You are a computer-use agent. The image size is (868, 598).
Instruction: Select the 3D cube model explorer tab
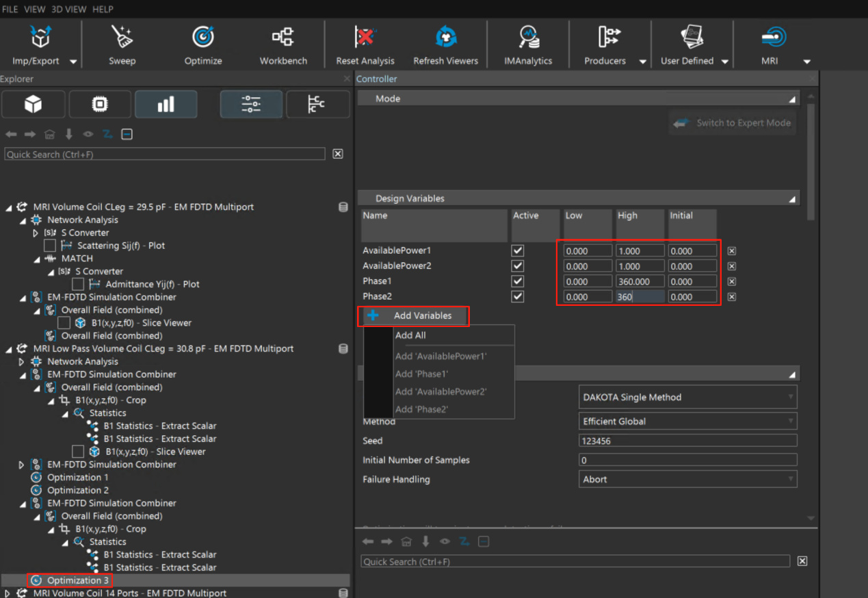[x=34, y=104]
